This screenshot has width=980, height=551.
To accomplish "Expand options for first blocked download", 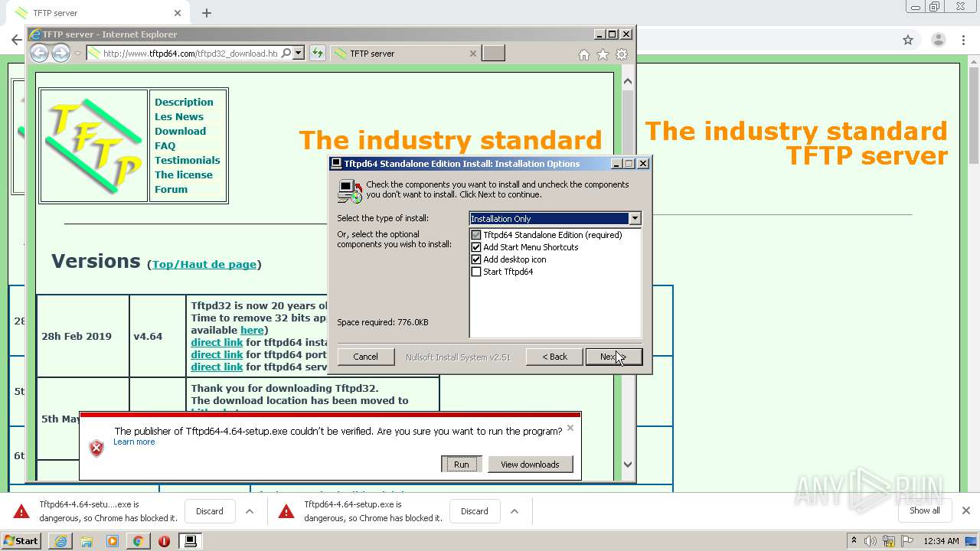I will 250,511.
